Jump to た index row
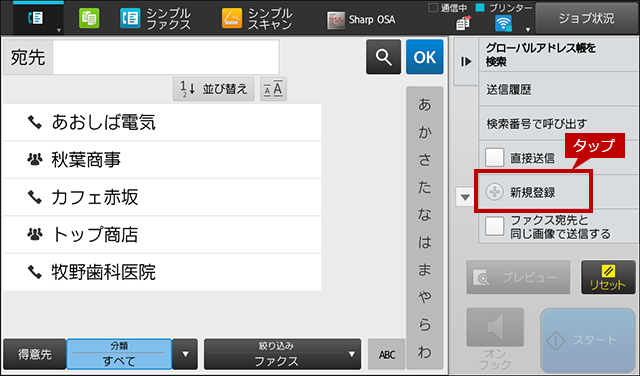Viewport: 640px width, 376px height. click(x=424, y=187)
